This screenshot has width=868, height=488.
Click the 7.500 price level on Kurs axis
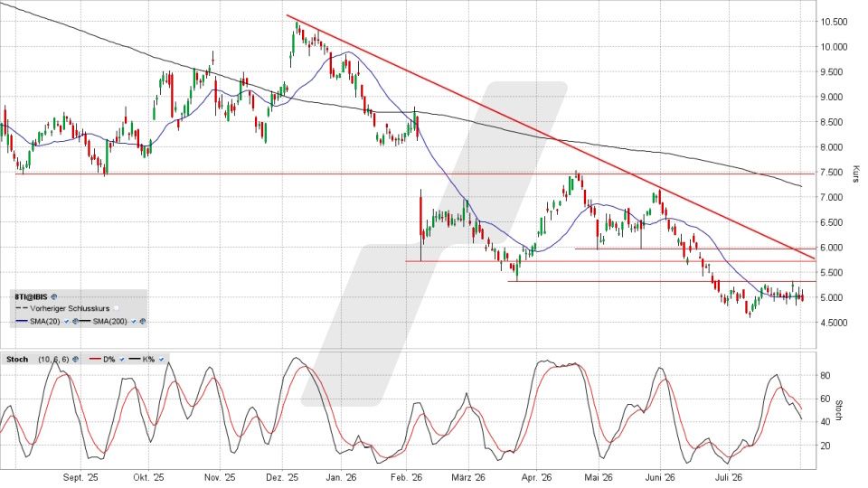833,172
